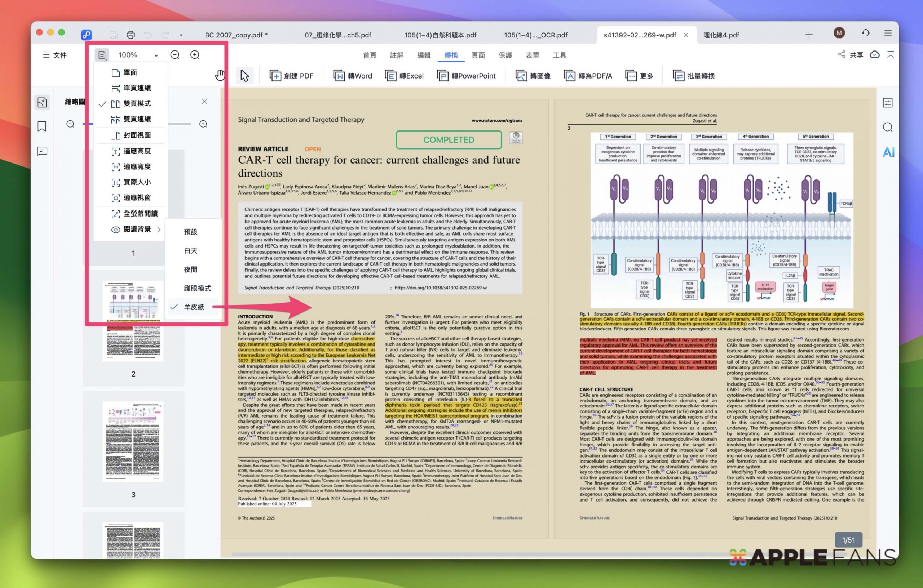
Task: Open the 轉Excel conversion tool
Action: click(405, 75)
